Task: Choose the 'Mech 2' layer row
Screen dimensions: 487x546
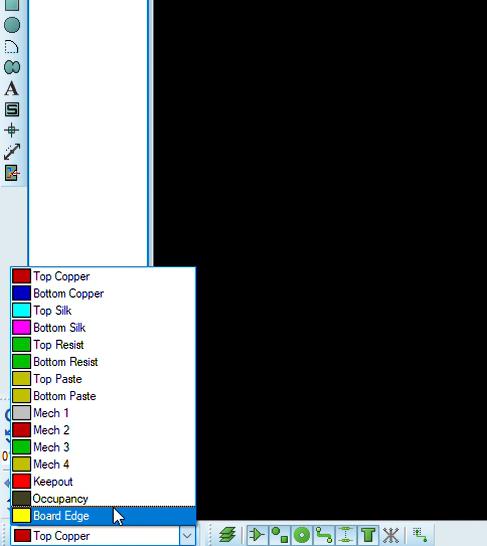Action: [x=103, y=430]
